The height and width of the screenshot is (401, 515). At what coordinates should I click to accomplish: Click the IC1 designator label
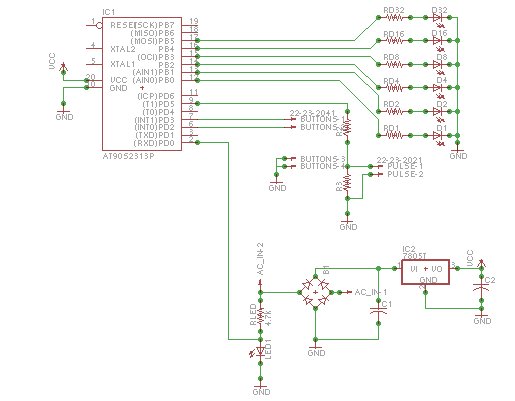coord(108,12)
